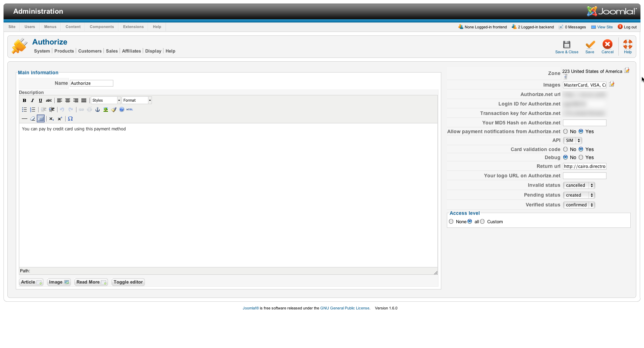Click the Name input field
644x348 pixels.
pyautogui.click(x=92, y=83)
